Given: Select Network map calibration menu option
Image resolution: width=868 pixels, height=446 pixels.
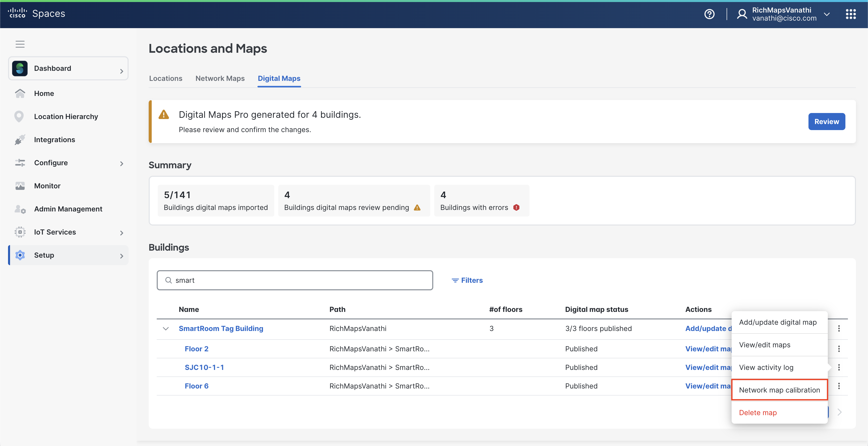Looking at the screenshot, I should click(779, 390).
